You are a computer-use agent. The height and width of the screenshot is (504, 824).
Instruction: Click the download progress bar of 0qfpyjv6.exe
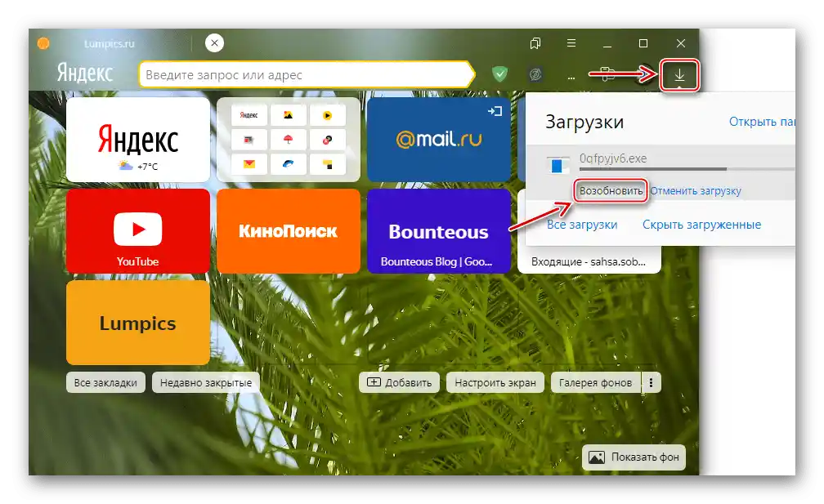tap(687, 169)
